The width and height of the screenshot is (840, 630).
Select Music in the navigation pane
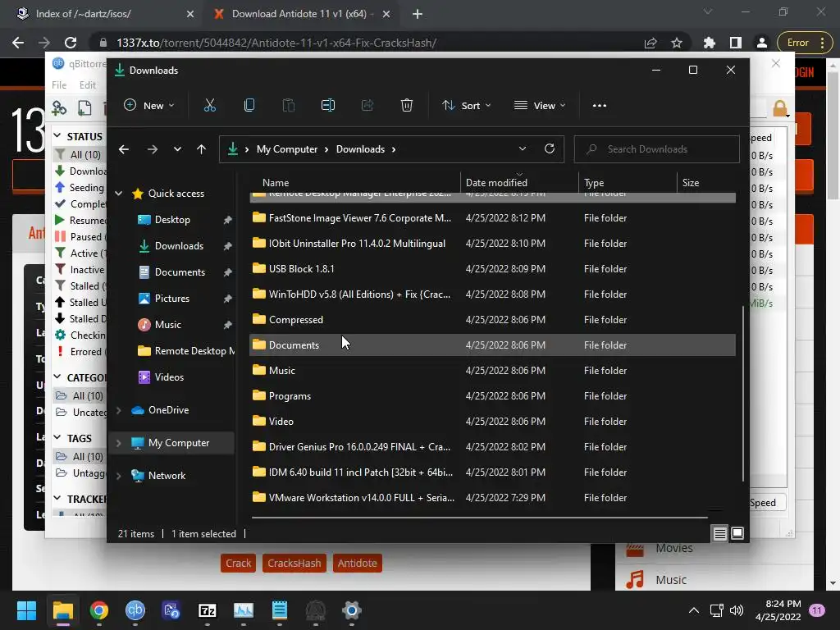(168, 325)
